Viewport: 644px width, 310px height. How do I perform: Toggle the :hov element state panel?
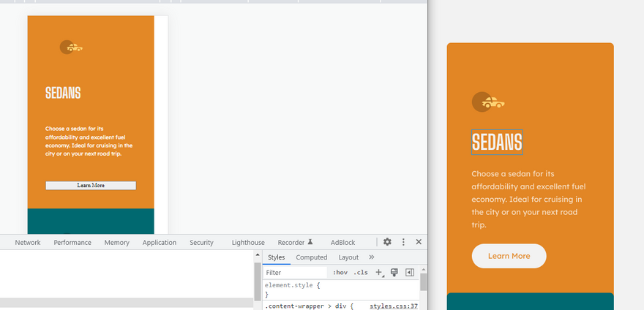(x=340, y=273)
